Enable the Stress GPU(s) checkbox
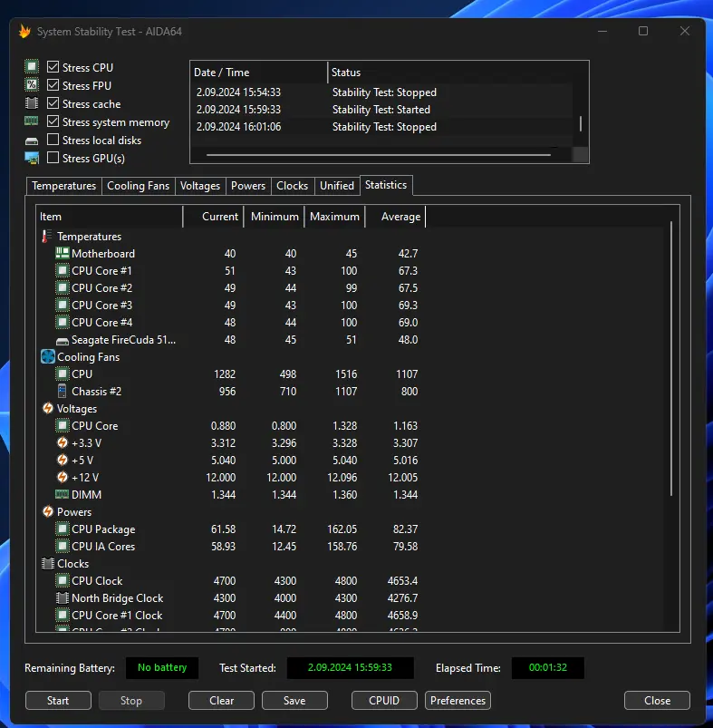 (x=53, y=158)
